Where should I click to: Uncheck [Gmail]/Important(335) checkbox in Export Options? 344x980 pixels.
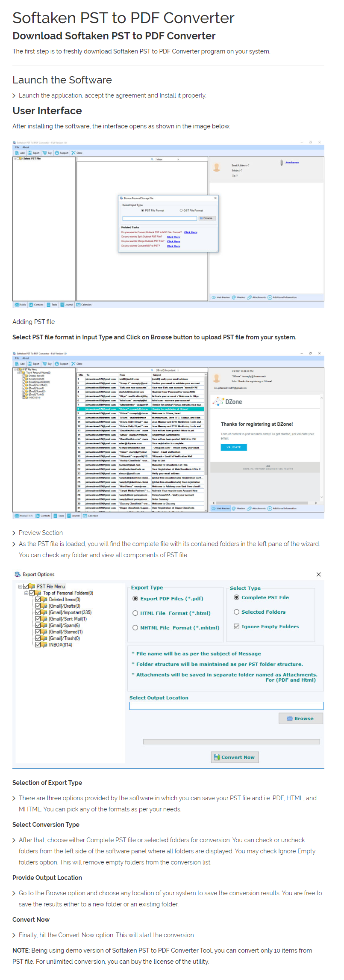tap(38, 612)
